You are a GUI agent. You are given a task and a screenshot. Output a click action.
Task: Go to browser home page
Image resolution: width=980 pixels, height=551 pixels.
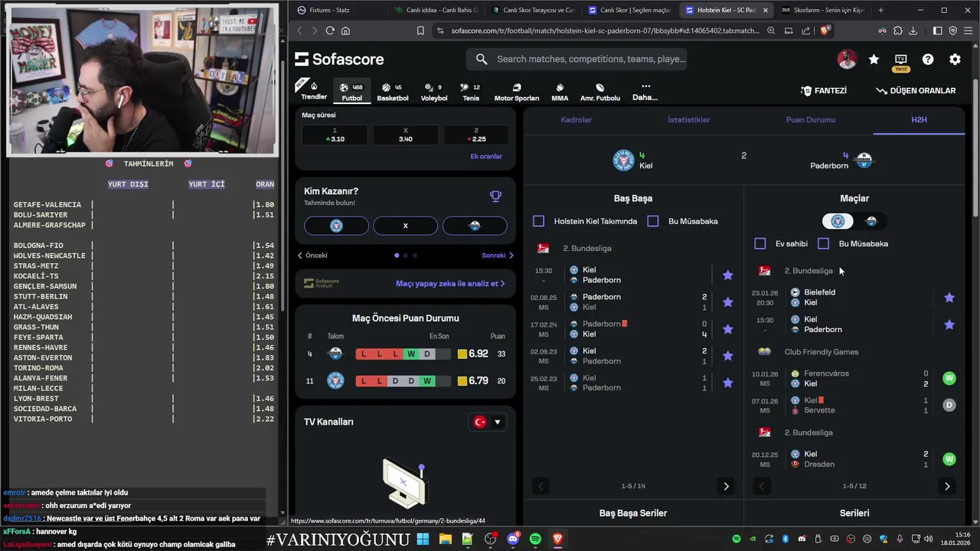pyautogui.click(x=345, y=31)
